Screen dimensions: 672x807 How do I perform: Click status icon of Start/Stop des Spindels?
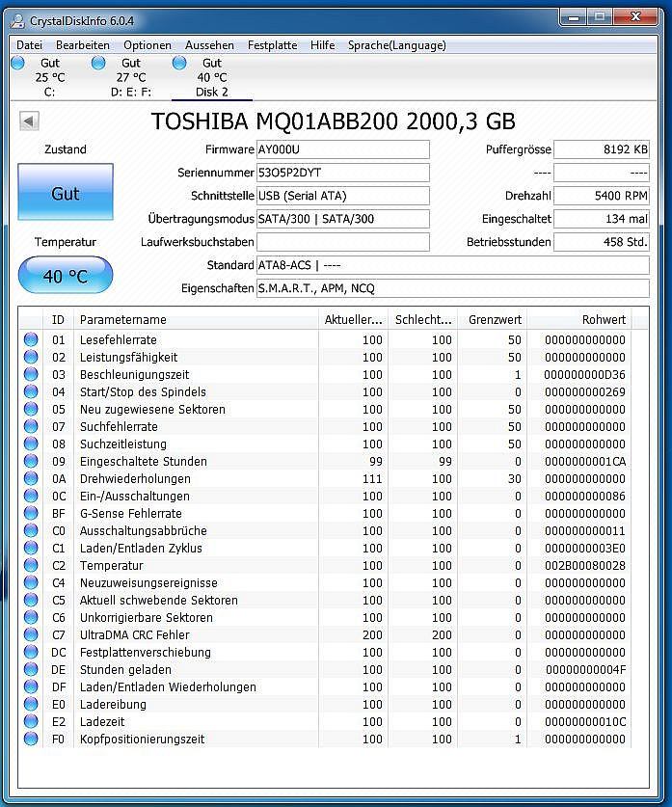(x=31, y=391)
